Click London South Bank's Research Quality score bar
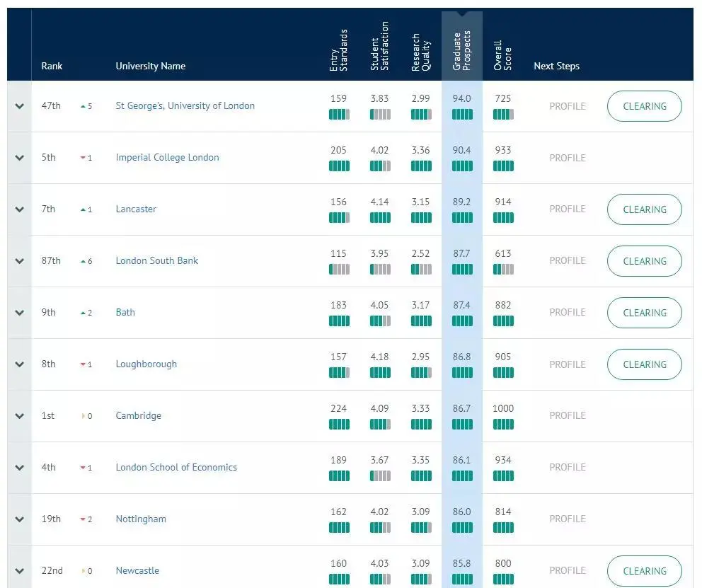Viewport: 702px width, 588px height. (421, 270)
